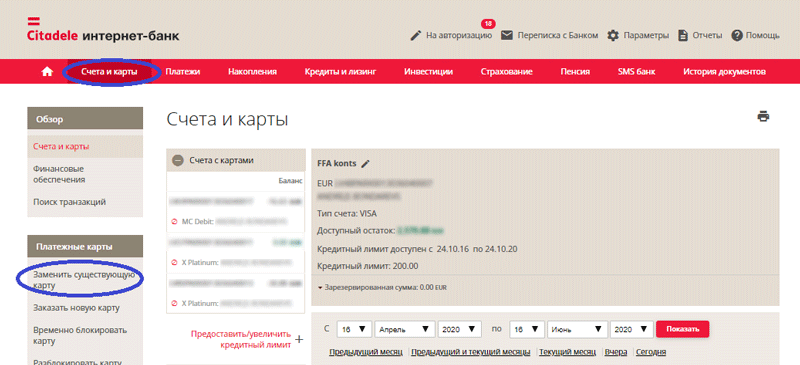Select Предыдущий месяц period link
Viewport: 800px width, 365px height.
tap(366, 352)
